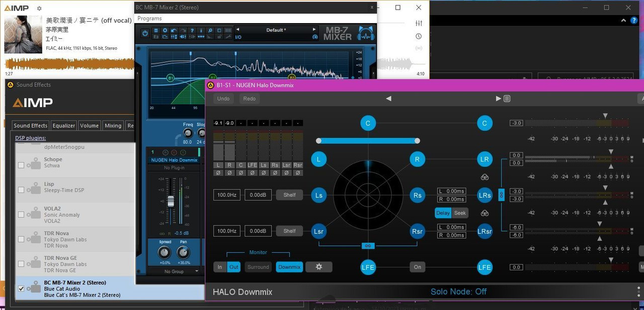
Task: Select the Seek mode button
Action: pos(460,213)
